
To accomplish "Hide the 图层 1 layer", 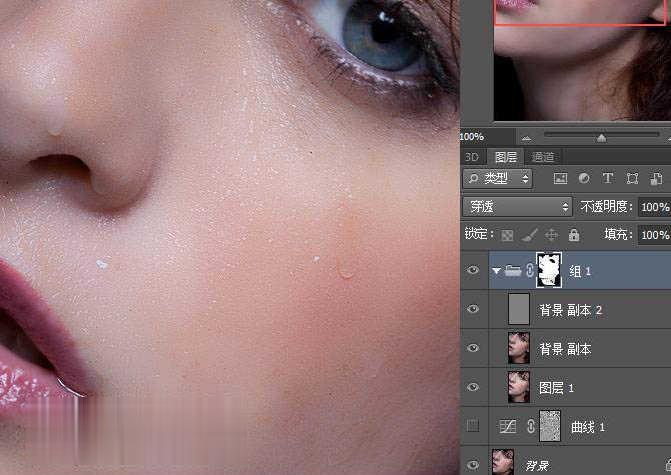I will 473,387.
